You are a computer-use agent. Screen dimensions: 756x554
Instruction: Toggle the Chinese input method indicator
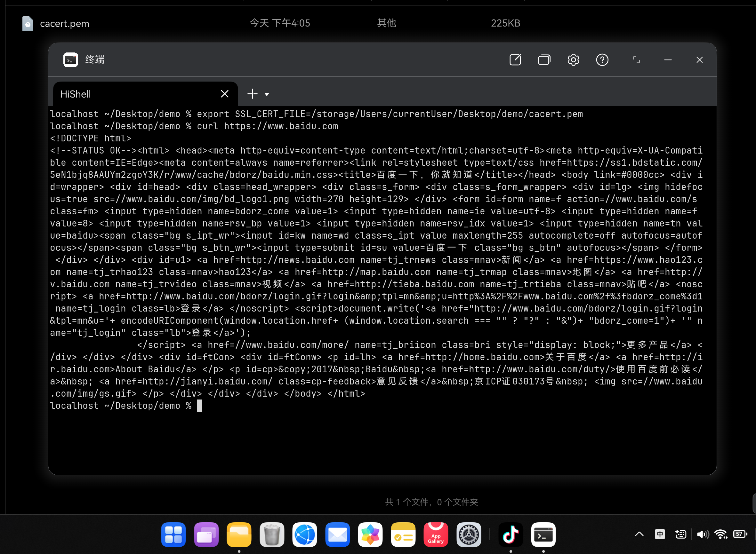pyautogui.click(x=660, y=534)
